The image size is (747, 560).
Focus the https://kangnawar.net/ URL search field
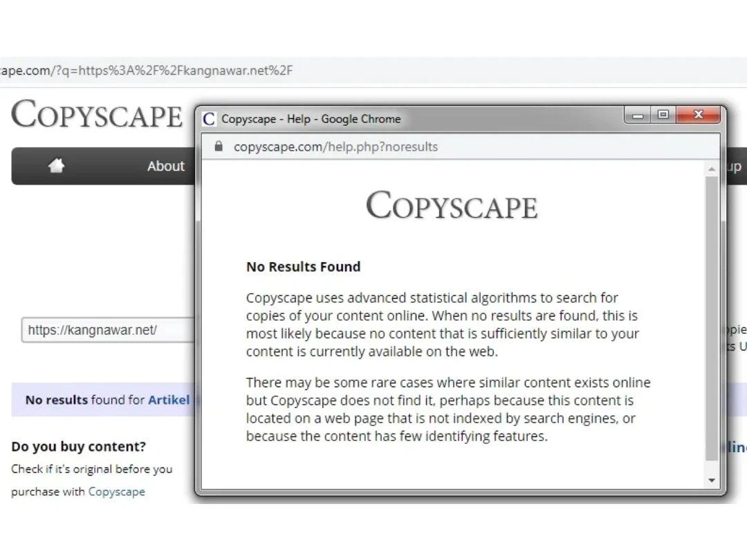(x=109, y=330)
